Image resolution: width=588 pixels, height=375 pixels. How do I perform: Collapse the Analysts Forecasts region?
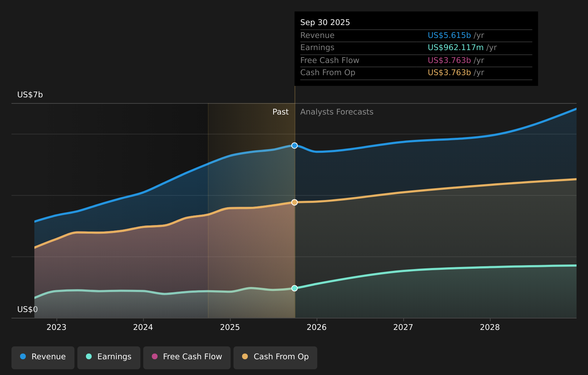coord(337,112)
